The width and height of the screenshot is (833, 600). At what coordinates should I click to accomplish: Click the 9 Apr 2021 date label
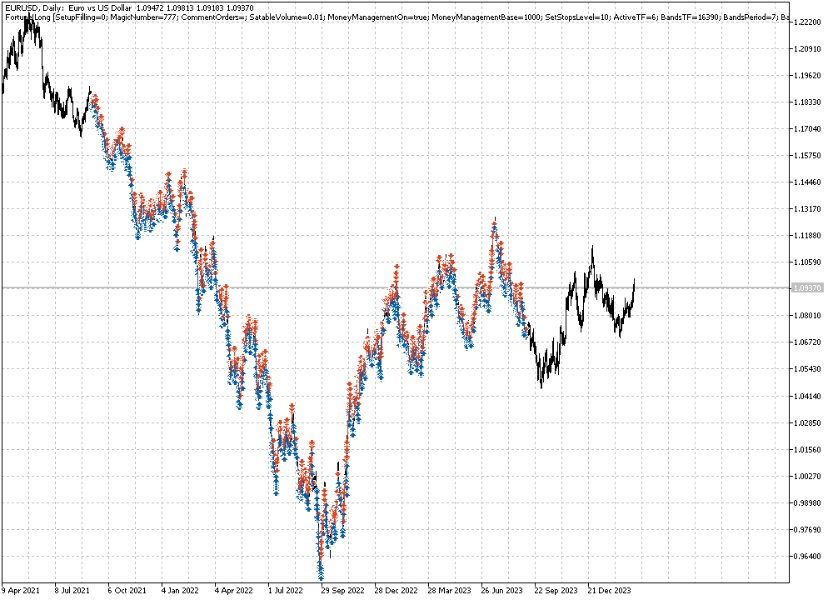tap(24, 590)
